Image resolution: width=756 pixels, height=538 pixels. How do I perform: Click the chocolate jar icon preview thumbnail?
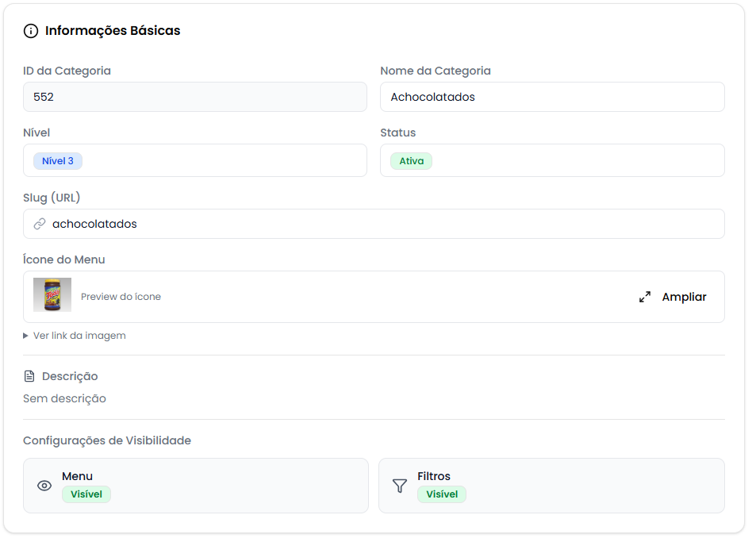tap(52, 295)
